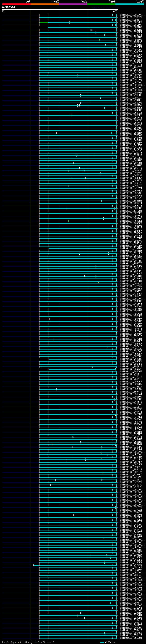Click the red ~20% identity legend segment
Viewport: 146px width, 644px height.
tap(16, 4)
